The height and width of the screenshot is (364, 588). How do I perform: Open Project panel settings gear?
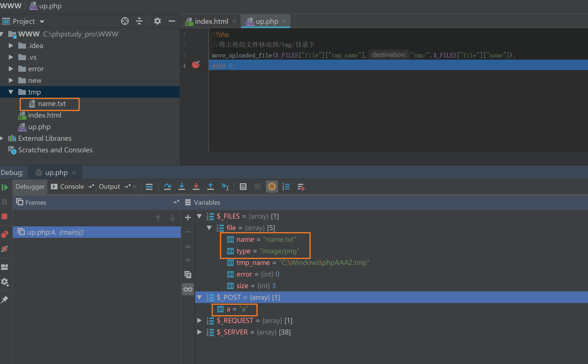pyautogui.click(x=157, y=21)
